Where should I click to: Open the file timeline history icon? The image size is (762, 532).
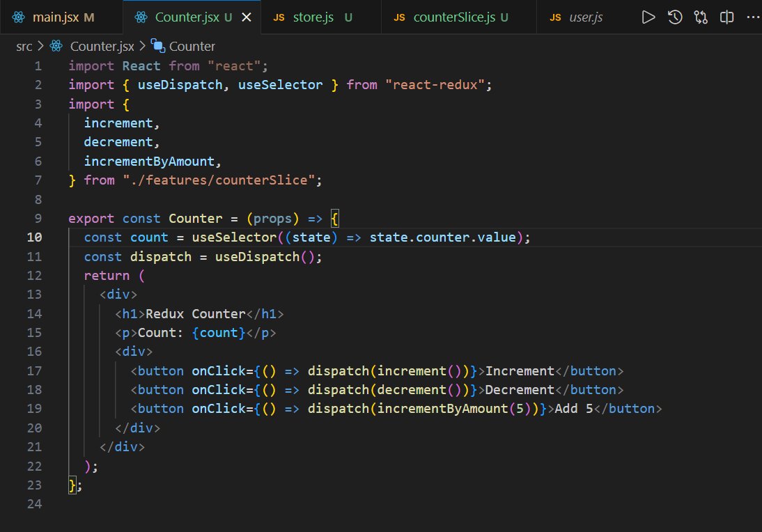674,17
